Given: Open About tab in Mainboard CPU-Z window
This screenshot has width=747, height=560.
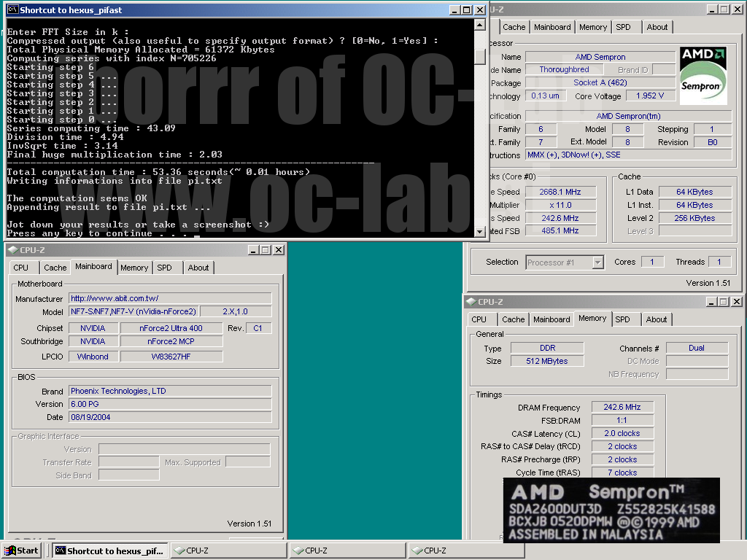Looking at the screenshot, I should (x=198, y=268).
